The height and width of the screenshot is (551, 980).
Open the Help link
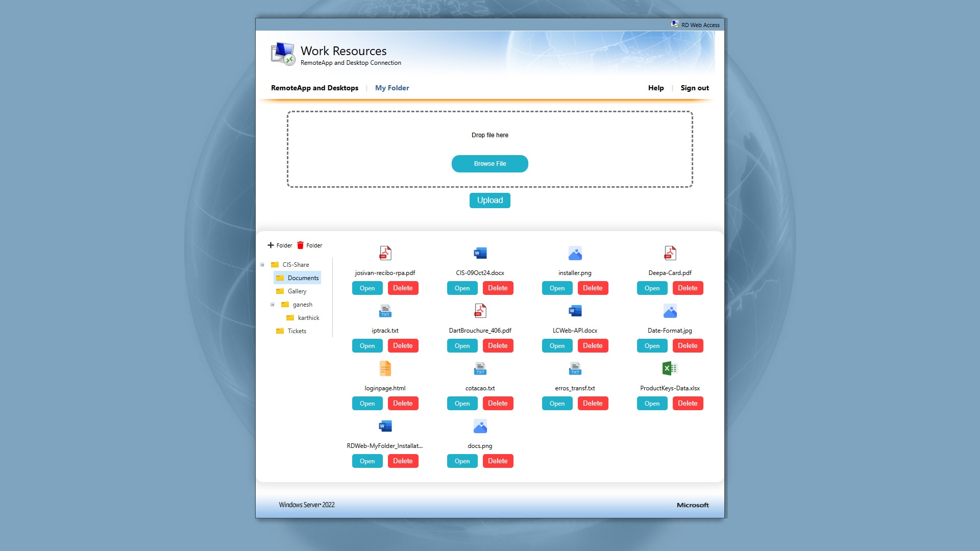tap(656, 88)
